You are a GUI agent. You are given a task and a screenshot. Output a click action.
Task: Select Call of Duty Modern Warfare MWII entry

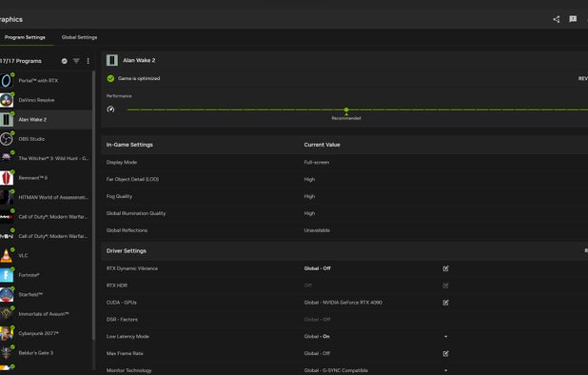point(46,217)
